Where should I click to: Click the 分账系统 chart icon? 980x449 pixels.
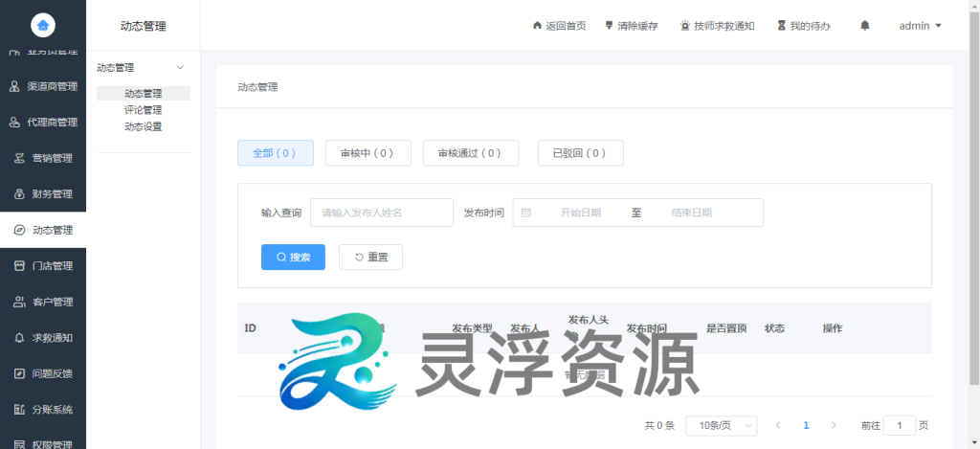(x=19, y=410)
